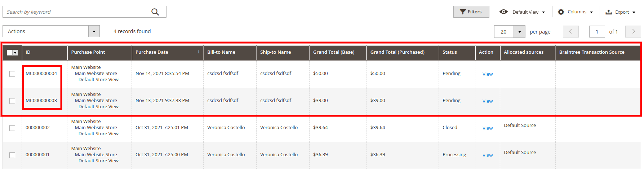Sort by Grand Total (Base) column
This screenshot has width=644, height=180.
(x=333, y=52)
